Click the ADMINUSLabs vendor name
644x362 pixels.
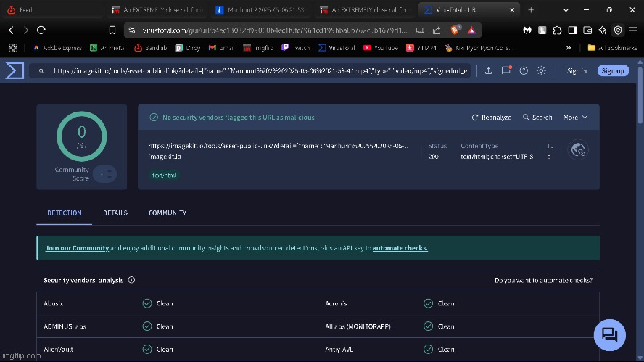click(65, 326)
